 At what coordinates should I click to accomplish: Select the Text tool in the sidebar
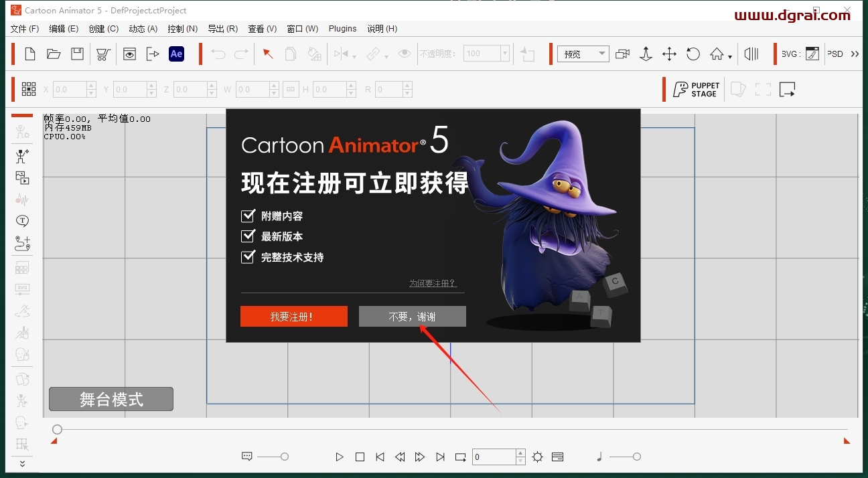click(x=22, y=221)
